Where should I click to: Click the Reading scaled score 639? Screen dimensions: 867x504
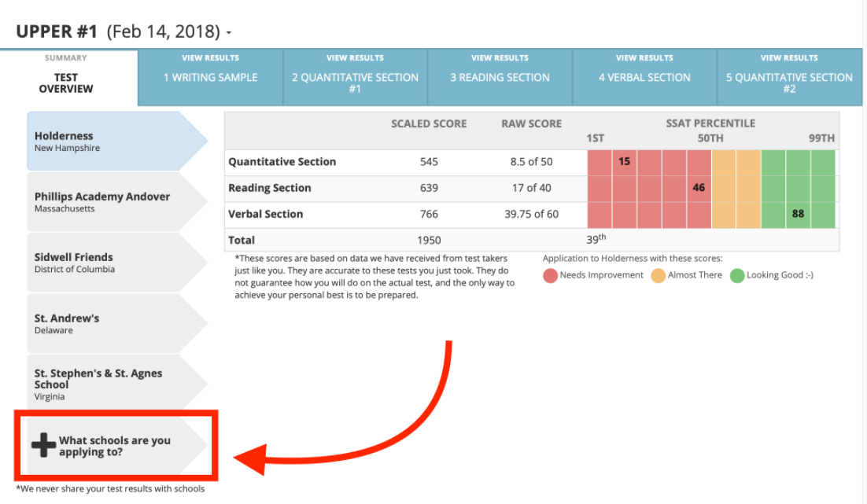click(x=429, y=188)
